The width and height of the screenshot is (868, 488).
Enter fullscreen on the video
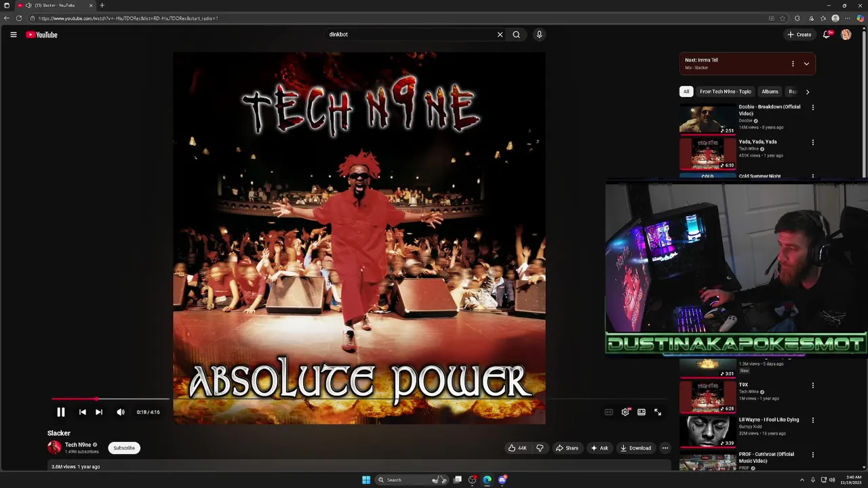[x=658, y=412]
